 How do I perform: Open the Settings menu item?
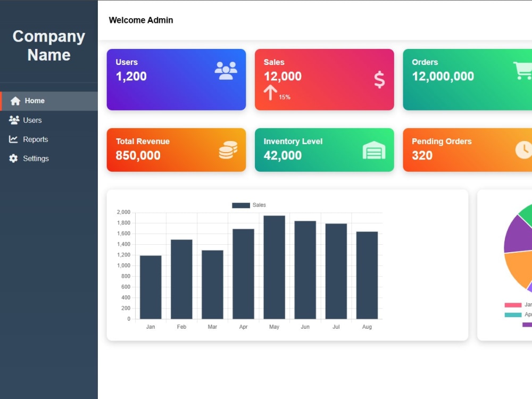49,159
